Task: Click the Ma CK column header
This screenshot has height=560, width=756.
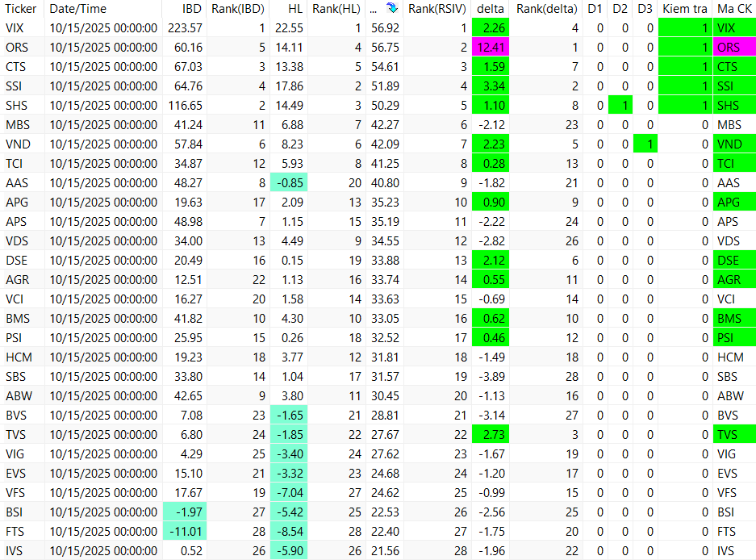Action: pos(734,9)
